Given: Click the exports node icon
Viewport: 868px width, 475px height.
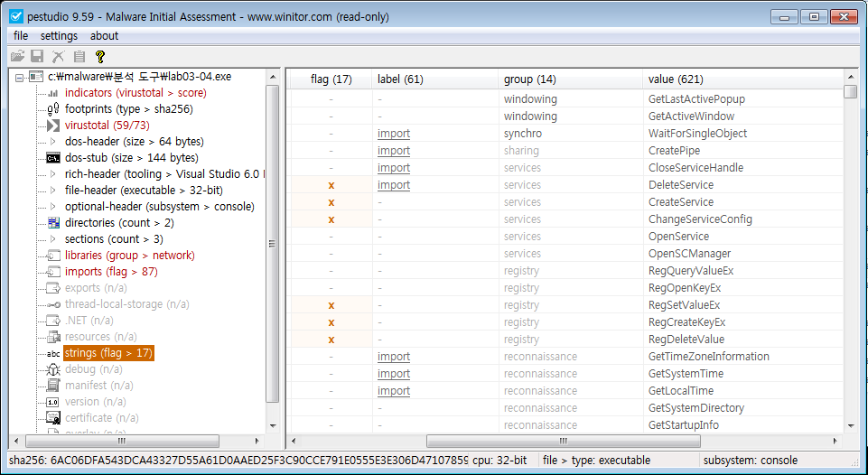Looking at the screenshot, I should 53,288.
